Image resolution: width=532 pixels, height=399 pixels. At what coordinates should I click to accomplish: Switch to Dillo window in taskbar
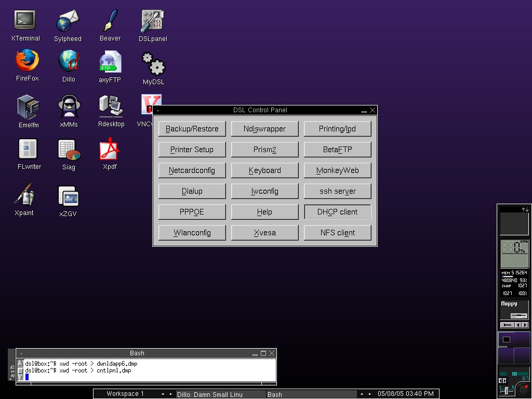[x=221, y=394]
